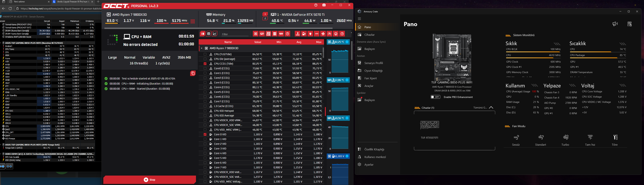The image size is (644, 185).
Task: Open a new browser tab
Action: tap(98, 2)
